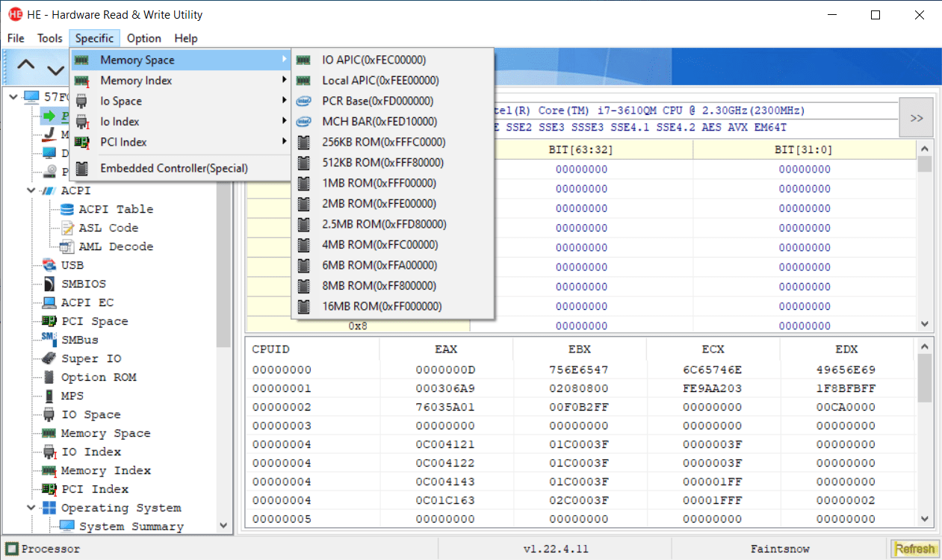This screenshot has width=942, height=560.
Task: Click IO APIC chip icon in submenu
Action: [303, 60]
